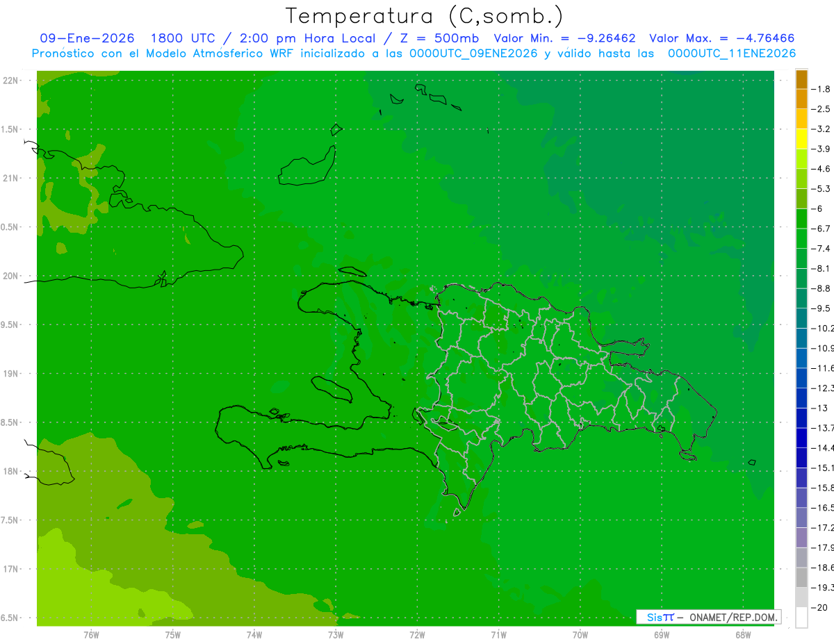The width and height of the screenshot is (834, 644).
Task: Click the "-2.5" colorbar value
Action: click(x=821, y=109)
